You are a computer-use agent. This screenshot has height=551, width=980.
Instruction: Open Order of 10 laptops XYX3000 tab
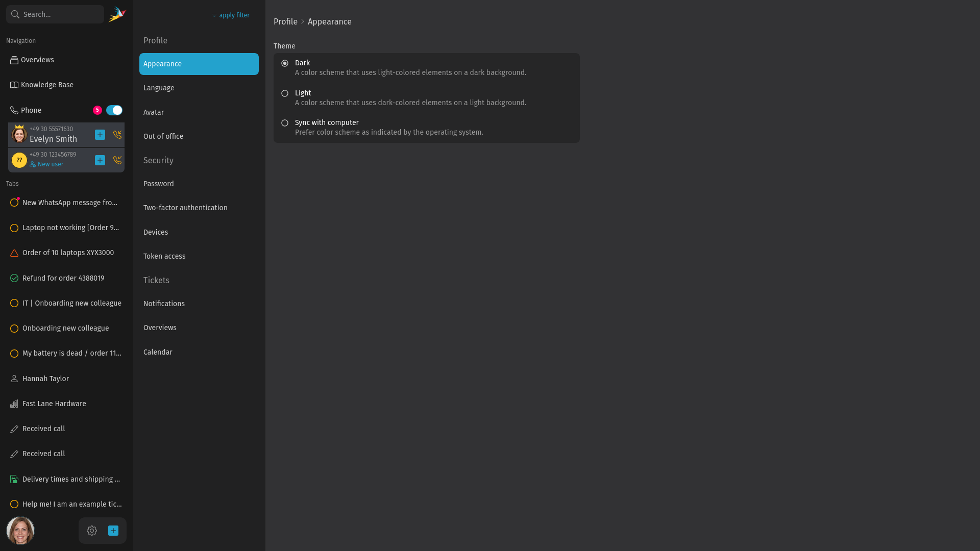(x=66, y=253)
